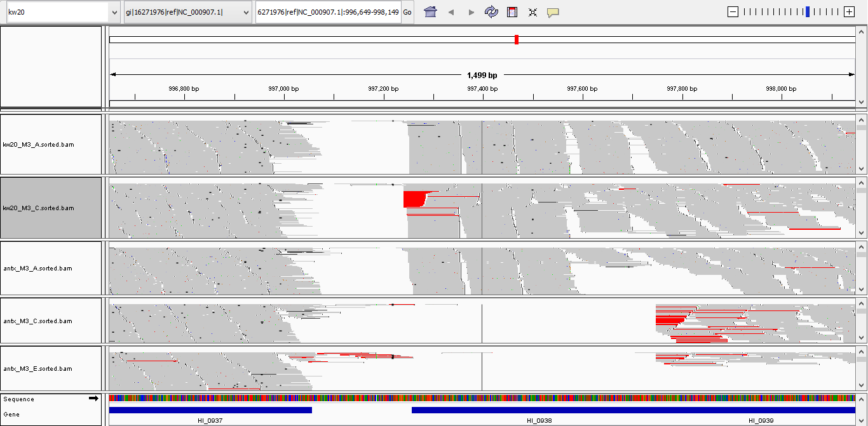This screenshot has height=426, width=868.
Task: Zoom out with the minus icon
Action: click(733, 12)
